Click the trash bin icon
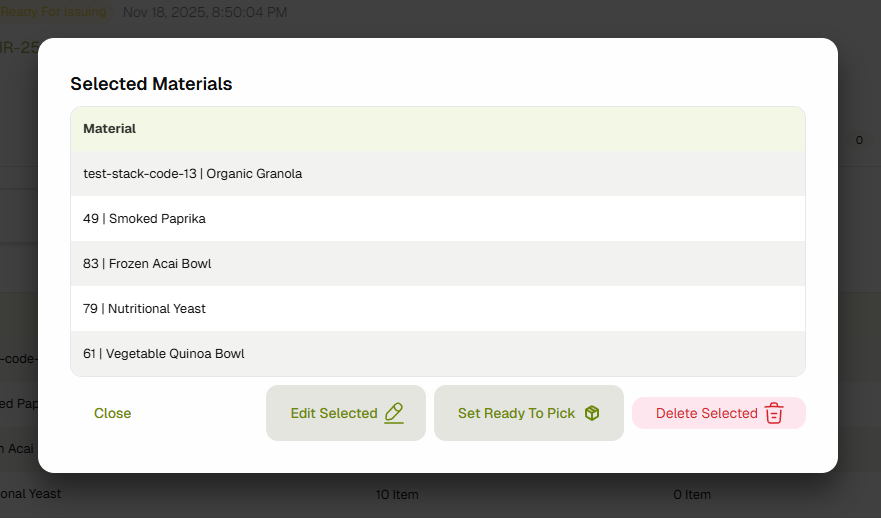This screenshot has width=881, height=518. tap(774, 413)
